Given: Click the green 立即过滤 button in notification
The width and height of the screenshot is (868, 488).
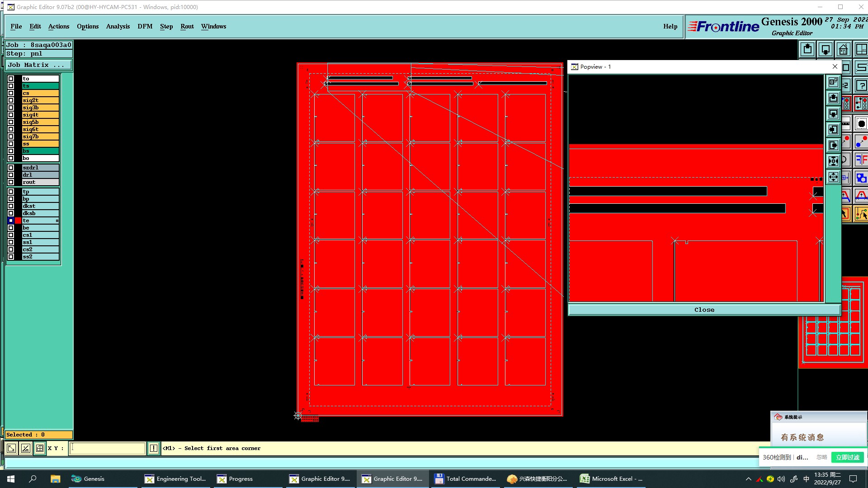Looking at the screenshot, I should coord(847,457).
